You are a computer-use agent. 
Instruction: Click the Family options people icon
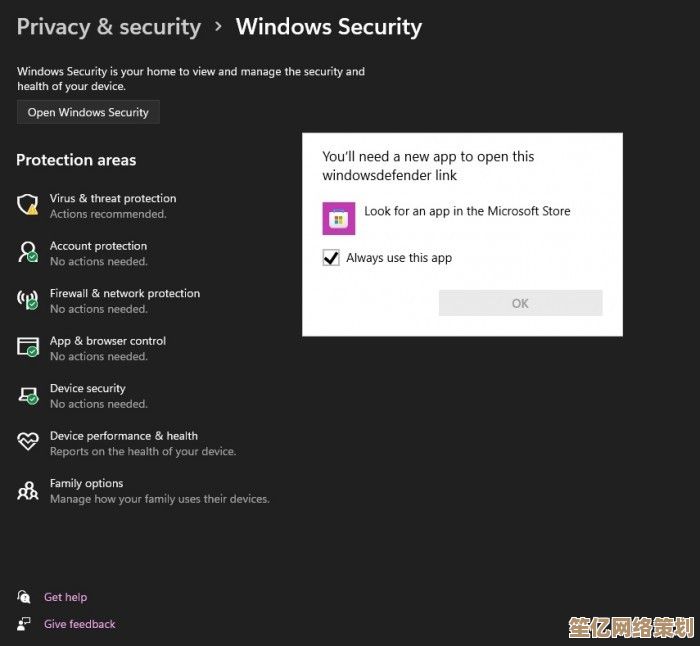pos(28,490)
